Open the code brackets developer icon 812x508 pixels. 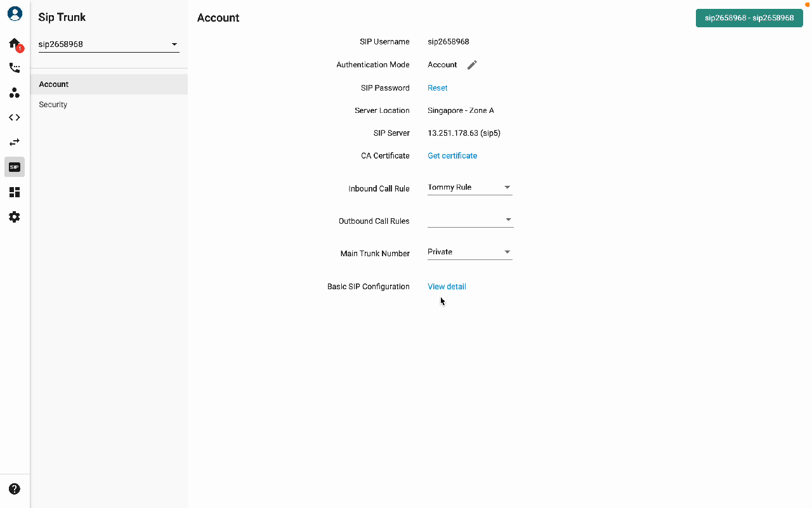coord(15,117)
